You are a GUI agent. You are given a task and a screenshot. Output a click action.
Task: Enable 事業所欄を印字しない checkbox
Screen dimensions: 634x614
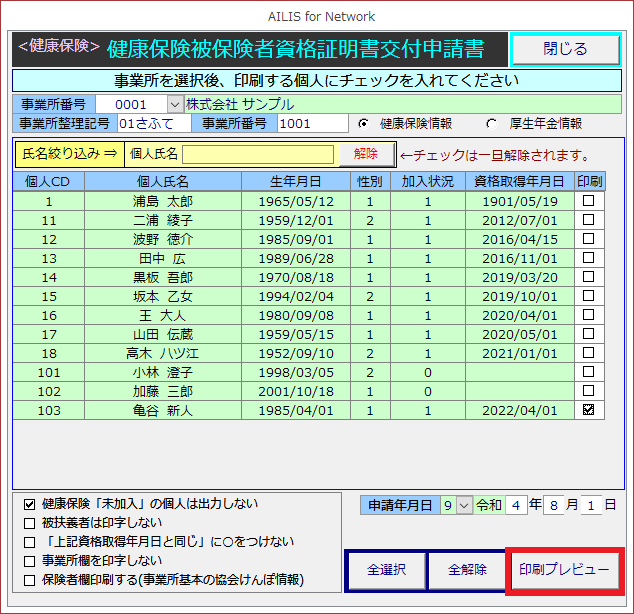[x=29, y=561]
